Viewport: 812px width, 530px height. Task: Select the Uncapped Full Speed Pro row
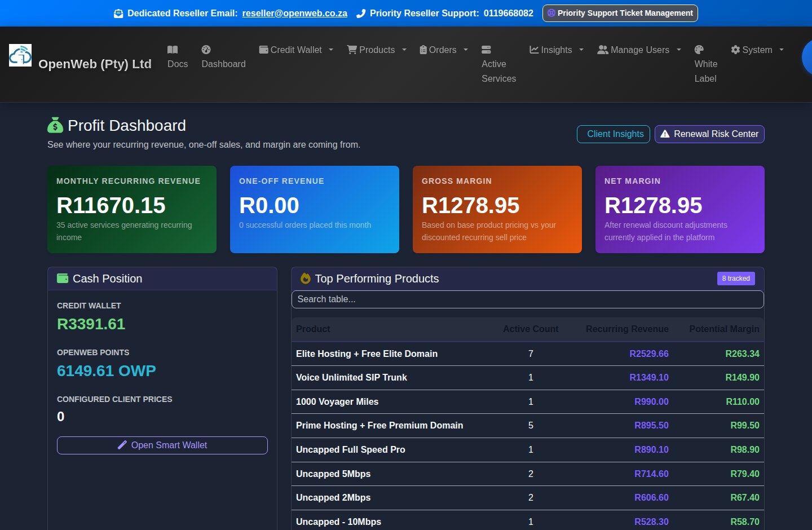528,450
